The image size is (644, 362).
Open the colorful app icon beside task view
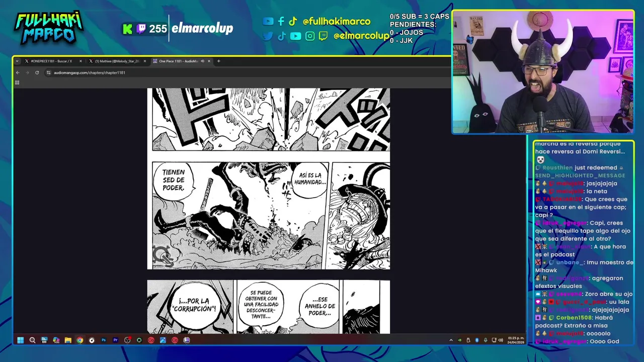click(x=56, y=340)
